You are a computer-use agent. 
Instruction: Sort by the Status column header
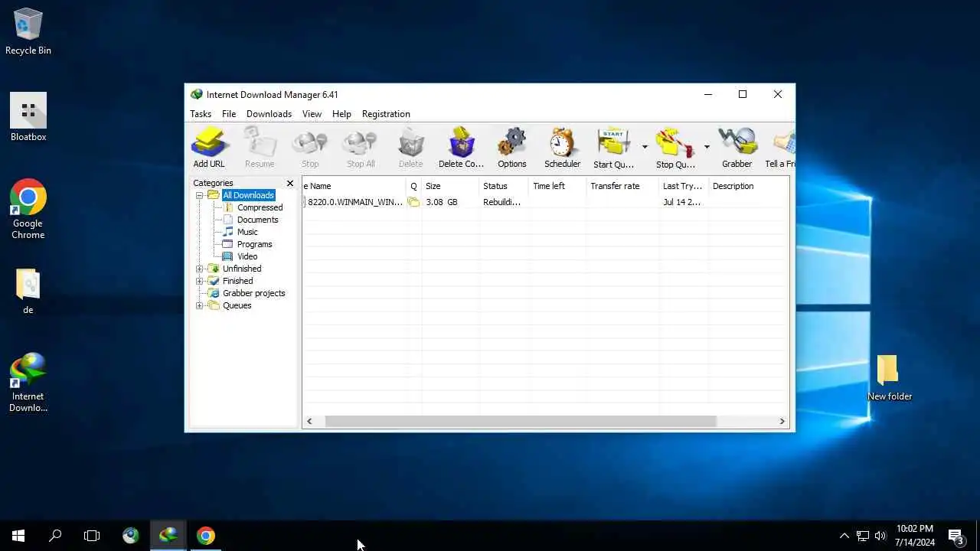point(504,186)
